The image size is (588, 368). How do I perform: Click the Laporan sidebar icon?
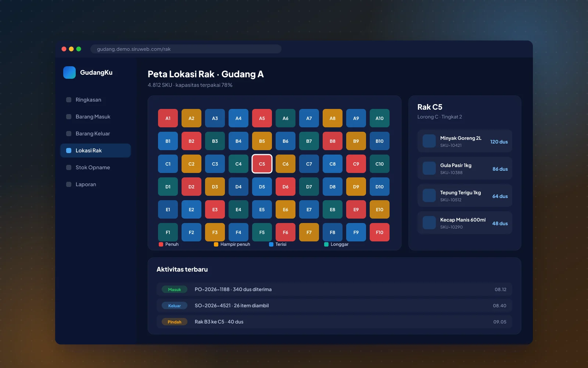click(69, 184)
